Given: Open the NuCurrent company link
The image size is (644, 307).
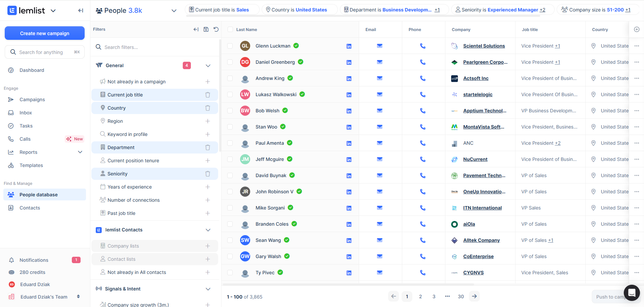Looking at the screenshot, I should tap(475, 159).
